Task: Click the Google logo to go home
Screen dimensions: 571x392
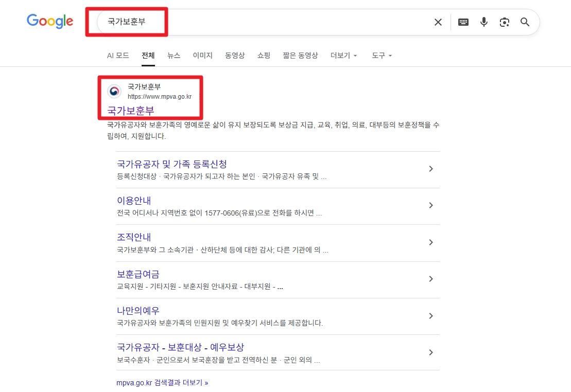Action: pyautogui.click(x=49, y=21)
